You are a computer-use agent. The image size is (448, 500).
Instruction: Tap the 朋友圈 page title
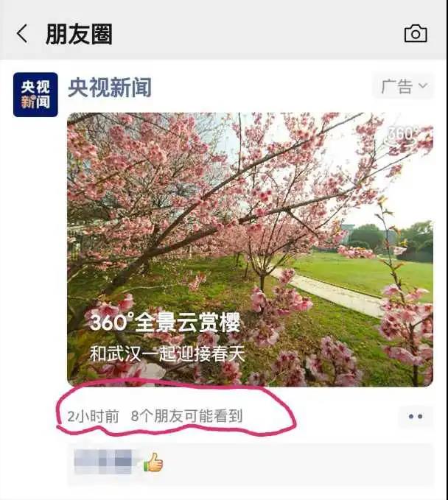coord(79,34)
